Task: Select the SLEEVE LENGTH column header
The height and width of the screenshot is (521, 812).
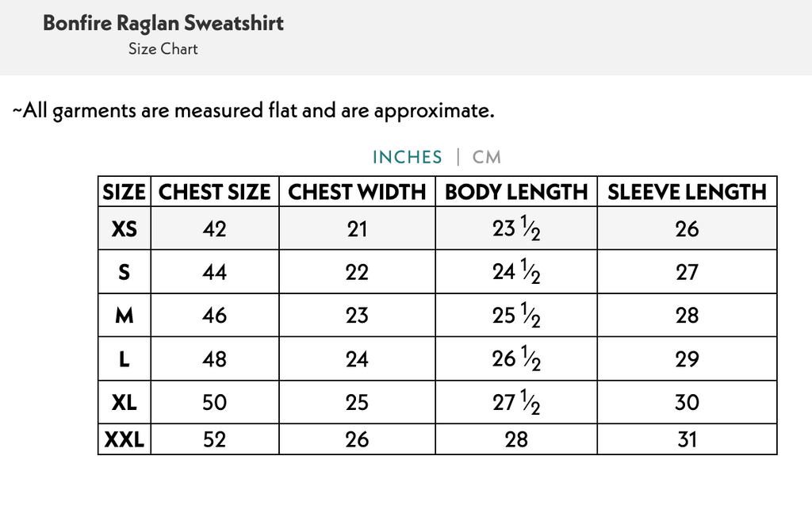Action: click(687, 192)
